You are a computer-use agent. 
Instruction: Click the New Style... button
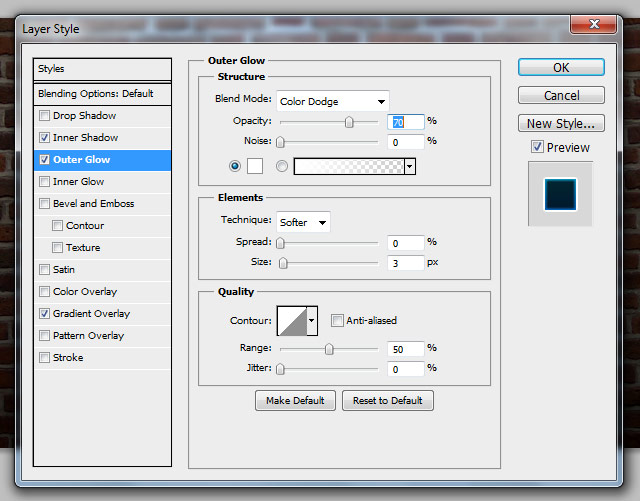pyautogui.click(x=561, y=123)
